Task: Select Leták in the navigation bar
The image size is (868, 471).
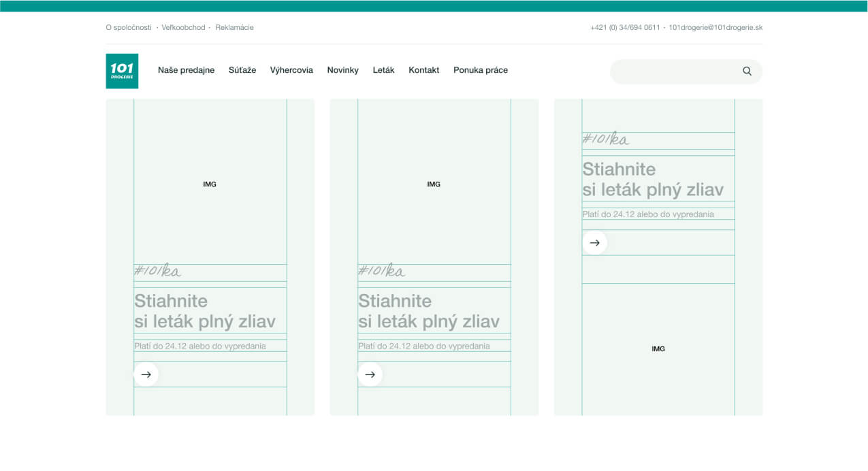Action: [383, 70]
